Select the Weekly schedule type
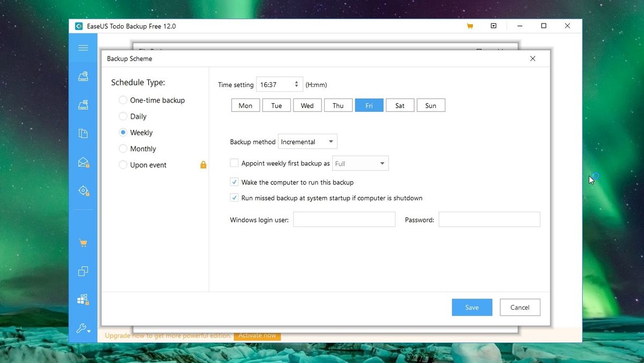This screenshot has width=644, height=363. 123,132
